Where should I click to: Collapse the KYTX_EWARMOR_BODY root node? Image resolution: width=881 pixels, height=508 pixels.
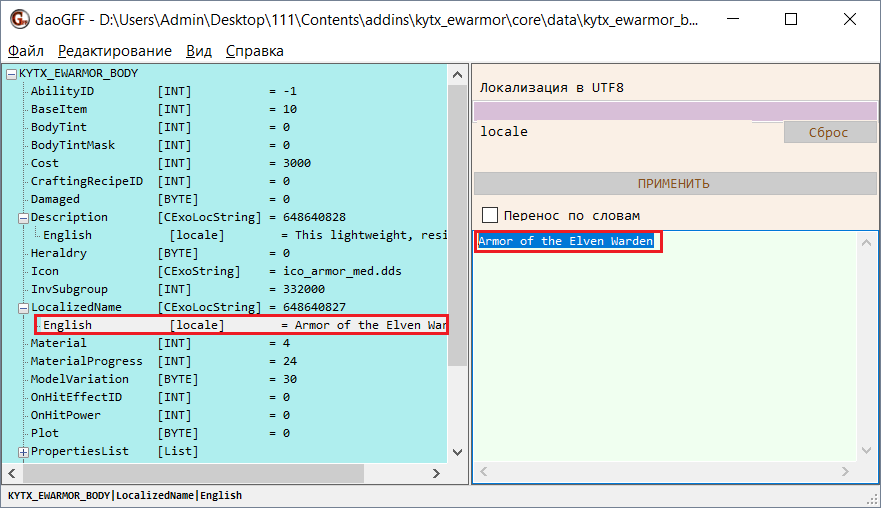[11, 74]
